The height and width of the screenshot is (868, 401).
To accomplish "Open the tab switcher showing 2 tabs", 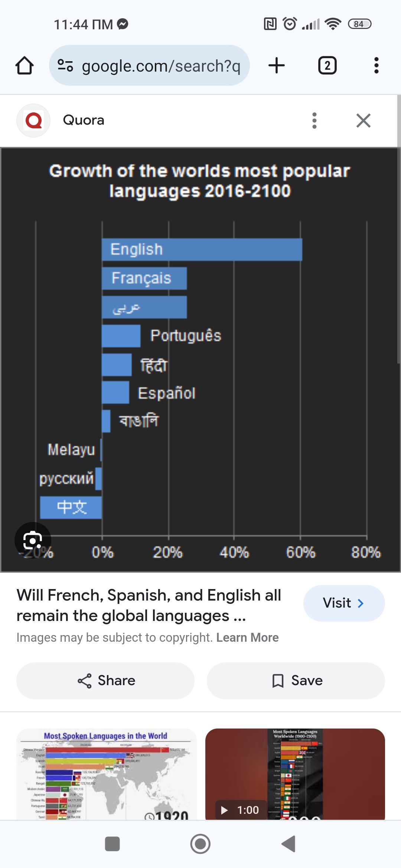I will tap(327, 66).
